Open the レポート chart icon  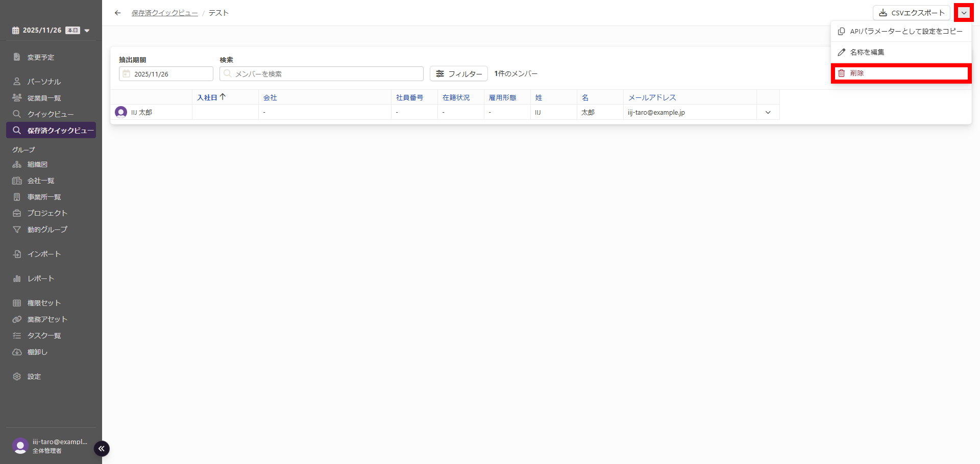pos(17,278)
